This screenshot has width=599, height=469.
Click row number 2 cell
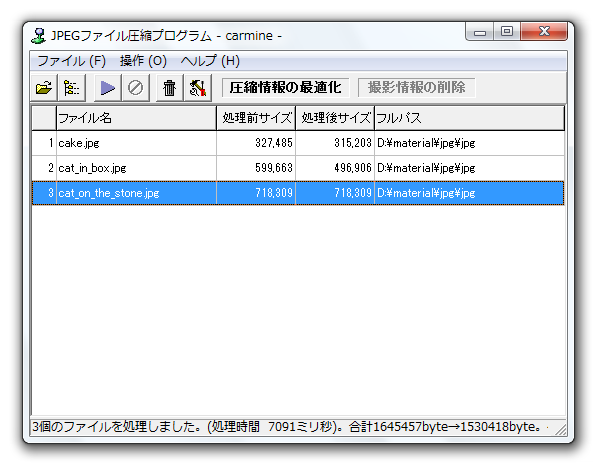point(44,168)
